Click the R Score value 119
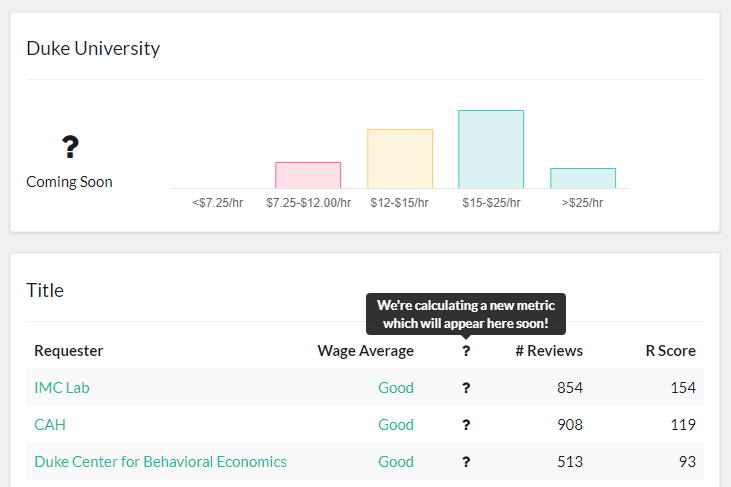 pos(683,425)
